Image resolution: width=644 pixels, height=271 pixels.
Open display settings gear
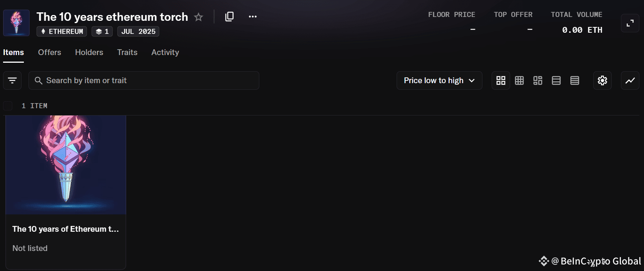click(602, 80)
